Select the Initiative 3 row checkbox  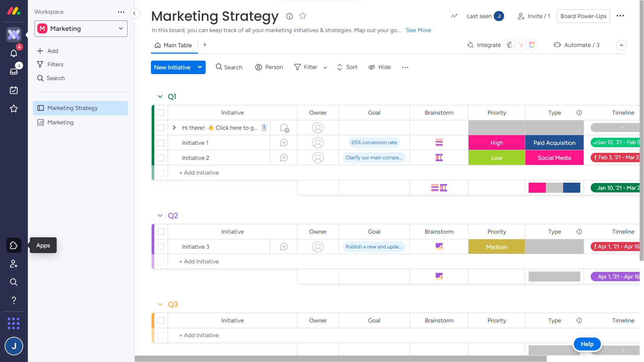point(161,247)
